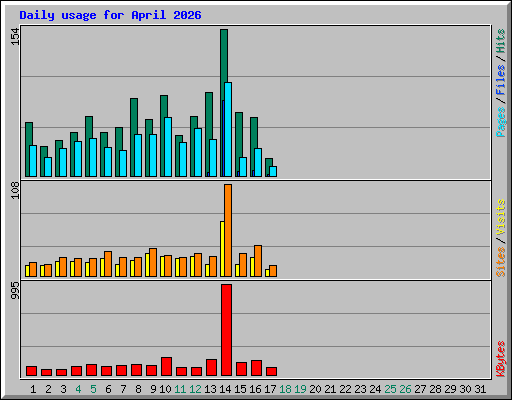Screen dimensions: 512x400
Task: Click the green "Hits" legend label
Action: pos(501,41)
